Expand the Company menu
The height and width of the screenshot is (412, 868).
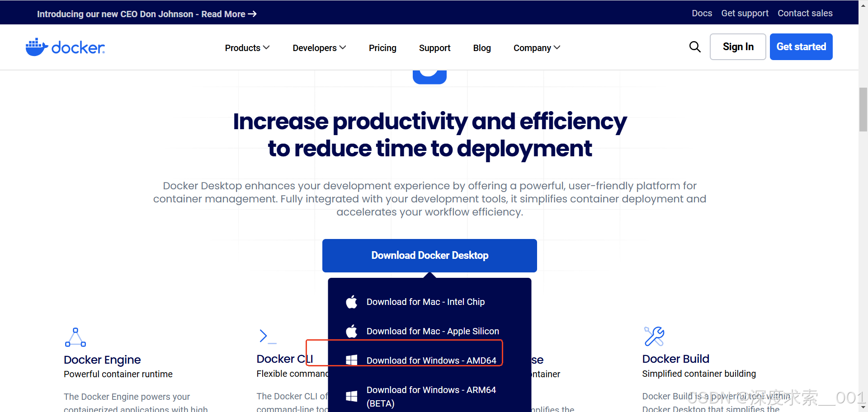pos(537,48)
